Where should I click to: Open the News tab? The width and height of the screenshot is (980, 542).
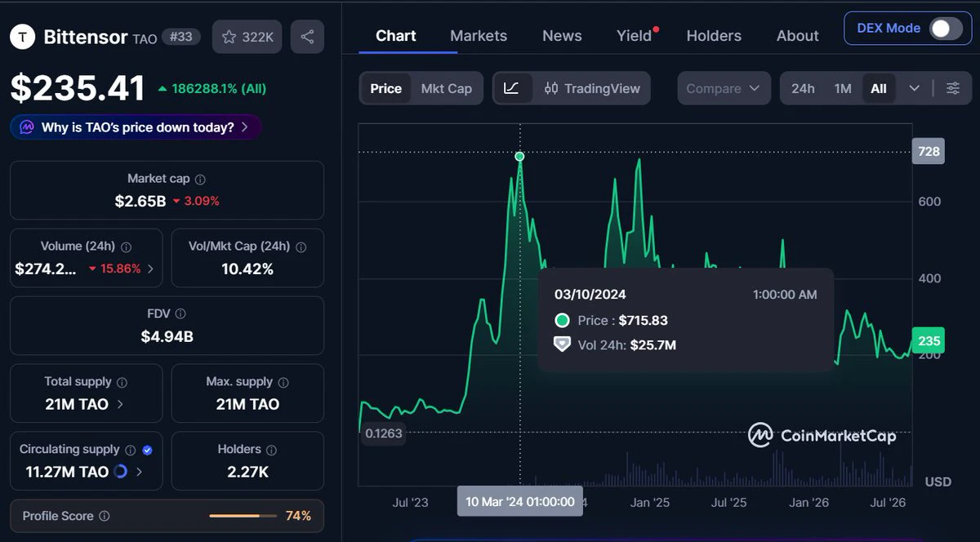pyautogui.click(x=562, y=36)
